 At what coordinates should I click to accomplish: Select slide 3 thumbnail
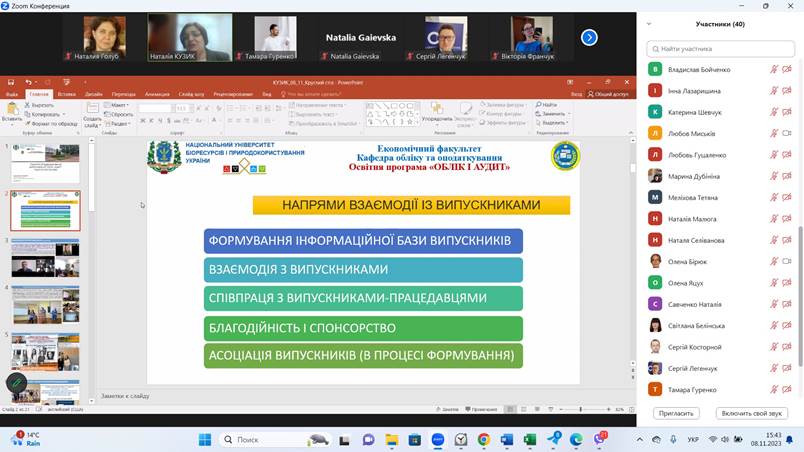[x=46, y=258]
